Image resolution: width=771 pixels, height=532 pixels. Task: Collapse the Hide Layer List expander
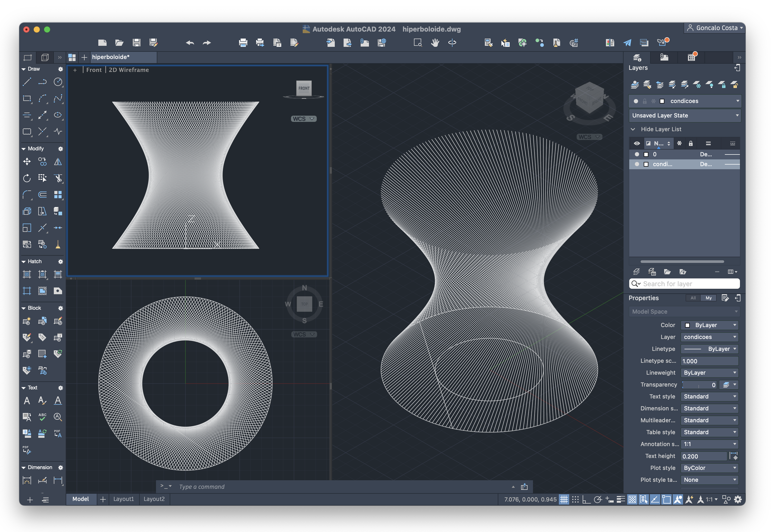pos(633,129)
